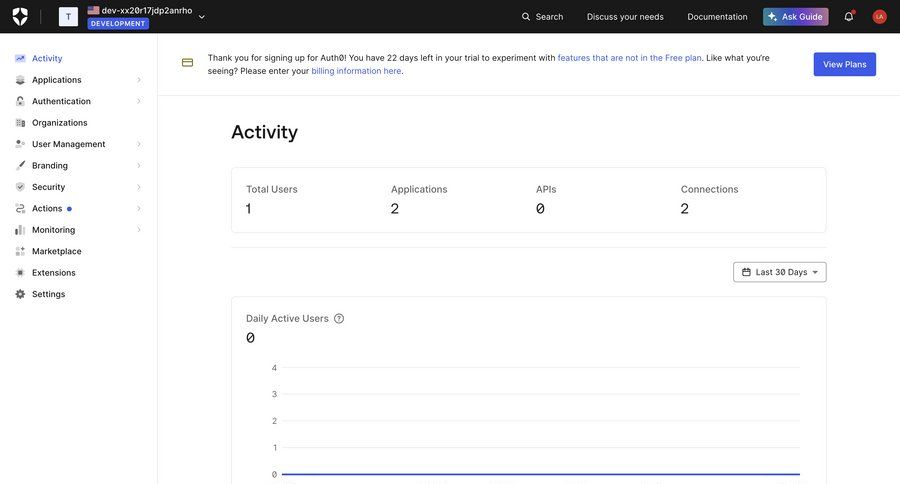This screenshot has height=484, width=900.
Task: Click the Search text in top bar
Action: pos(549,17)
